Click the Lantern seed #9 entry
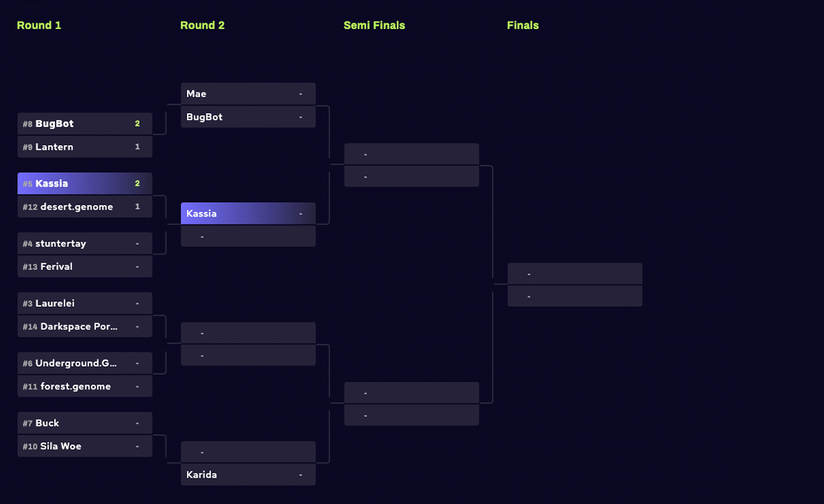This screenshot has height=504, width=824. (x=84, y=147)
